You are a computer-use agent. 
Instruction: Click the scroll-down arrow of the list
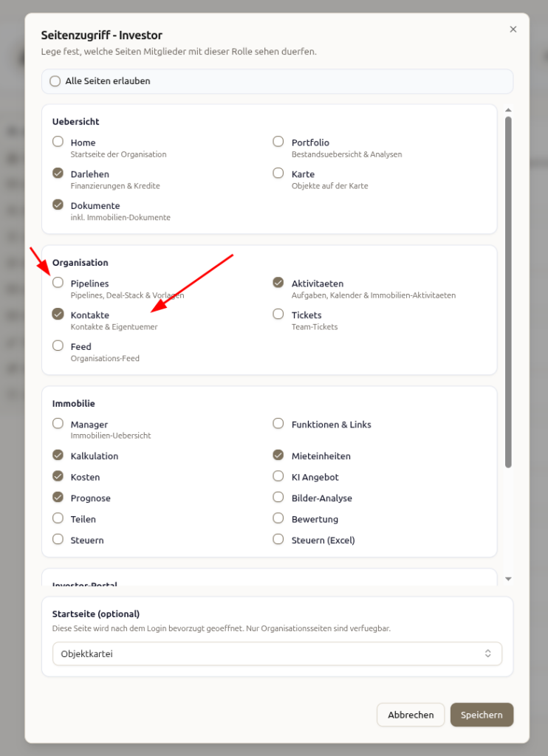[508, 579]
